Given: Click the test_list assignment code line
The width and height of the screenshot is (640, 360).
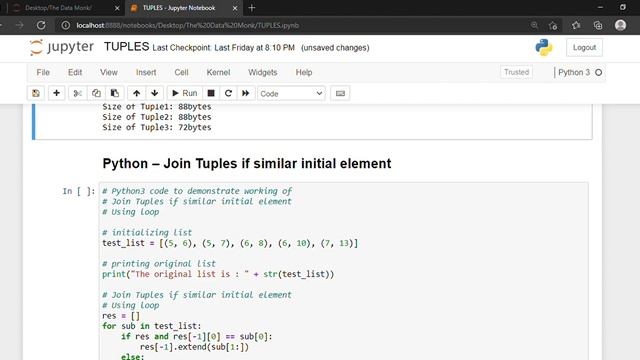Looking at the screenshot, I should (230, 243).
